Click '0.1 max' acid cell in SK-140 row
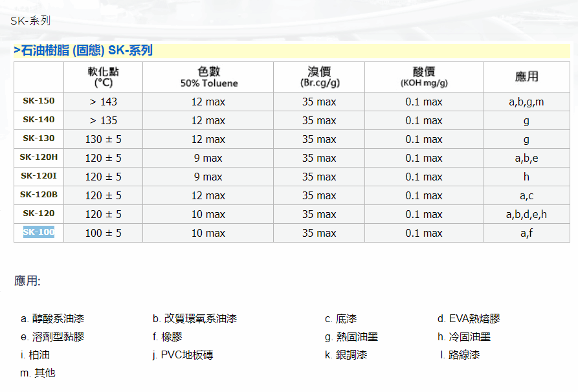Viewport: 578px width, 392px height. (424, 121)
